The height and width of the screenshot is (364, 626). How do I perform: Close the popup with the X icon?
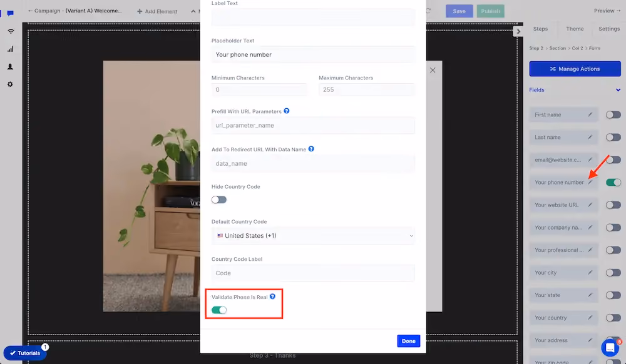pos(433,70)
